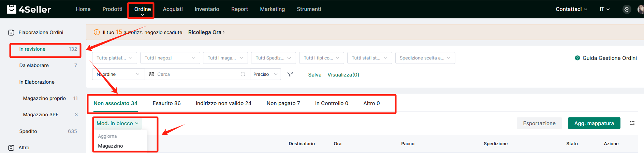Viewport: 644px width, 153px height.
Task: Click the authorization warning alert icon
Action: 97,32
